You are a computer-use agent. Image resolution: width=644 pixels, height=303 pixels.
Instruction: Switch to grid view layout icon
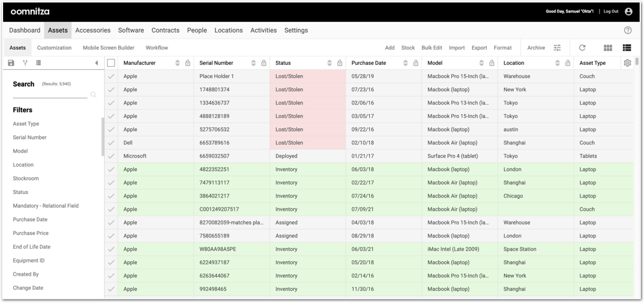(x=608, y=48)
